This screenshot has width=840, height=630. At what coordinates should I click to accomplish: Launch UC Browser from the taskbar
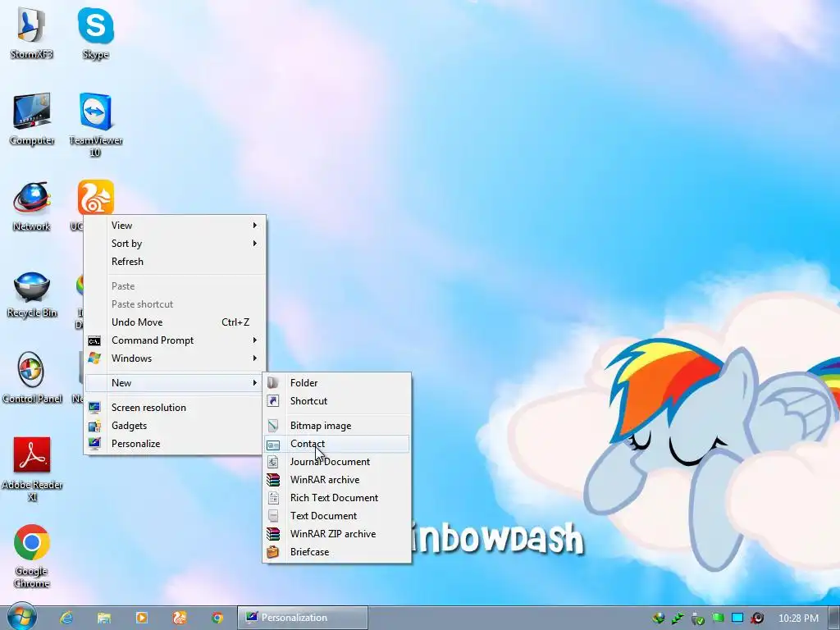[180, 618]
